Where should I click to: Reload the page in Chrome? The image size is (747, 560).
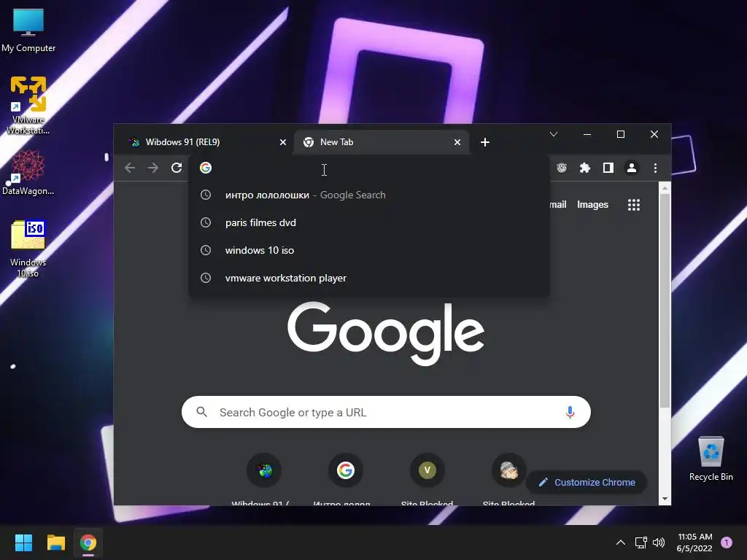tap(177, 168)
